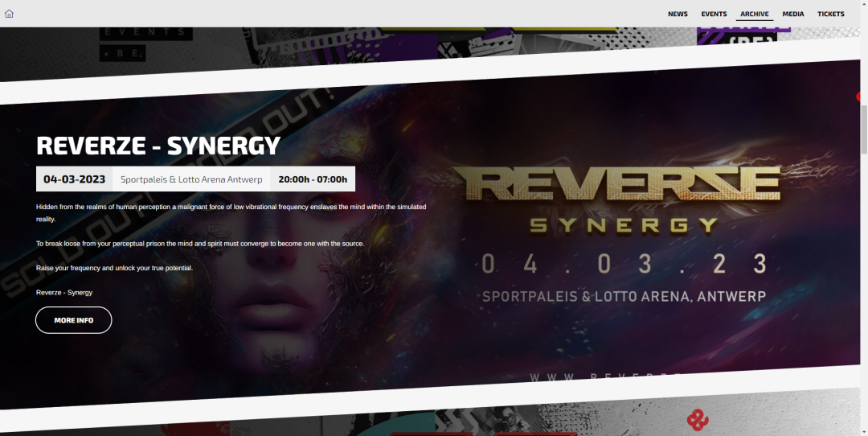Click the 20:00h - 07:00h time label
868x436 pixels.
(x=313, y=179)
